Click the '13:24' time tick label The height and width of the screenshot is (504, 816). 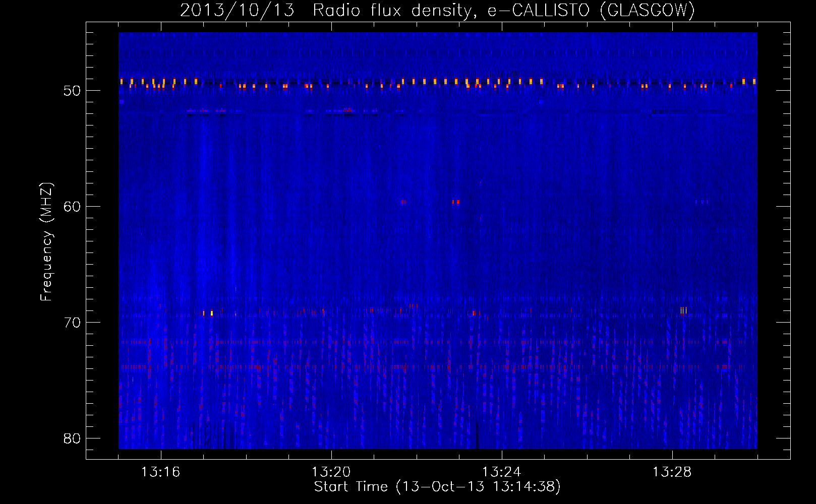coord(501,472)
